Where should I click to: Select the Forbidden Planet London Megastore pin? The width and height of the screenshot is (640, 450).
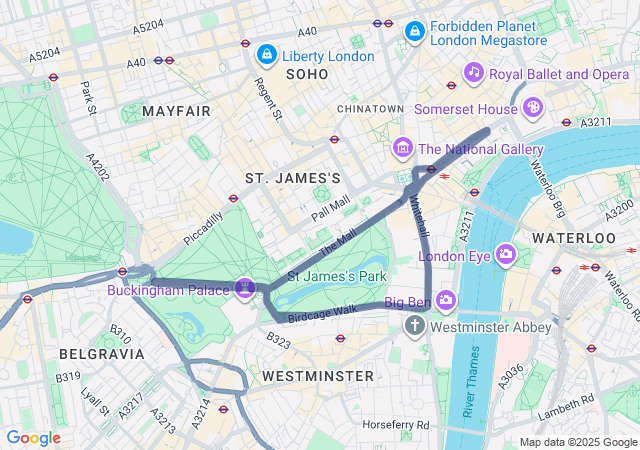click(x=415, y=32)
